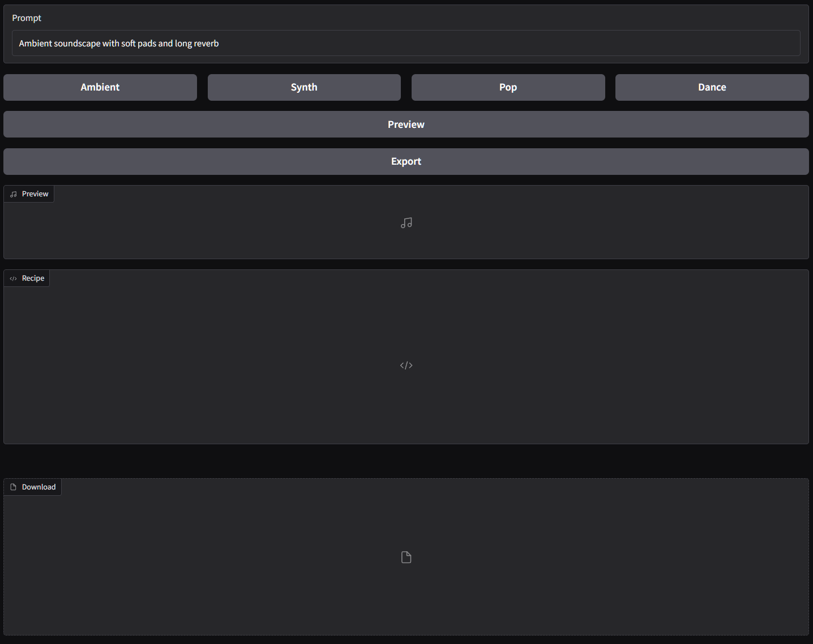Choose the Synth preset button
This screenshot has height=644, width=813.
[x=304, y=87]
